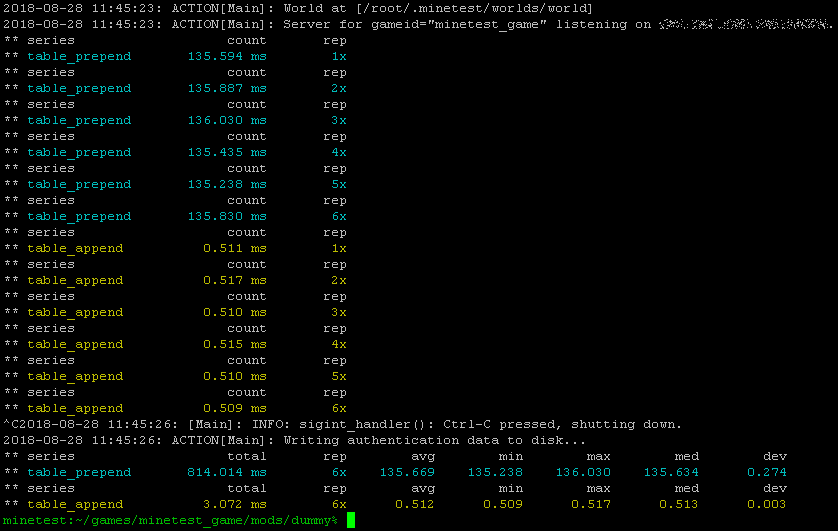Select the 135.594 ms table_prepend value
The height and width of the screenshot is (531, 838).
226,56
